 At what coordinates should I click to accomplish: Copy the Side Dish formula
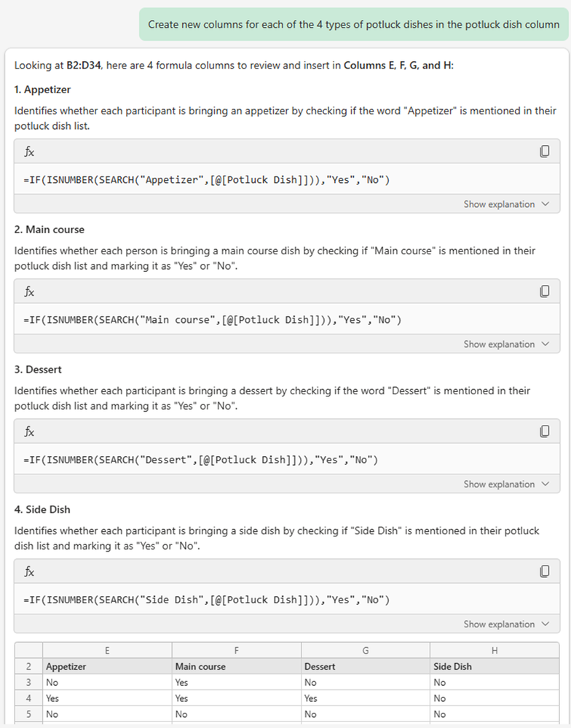click(544, 571)
